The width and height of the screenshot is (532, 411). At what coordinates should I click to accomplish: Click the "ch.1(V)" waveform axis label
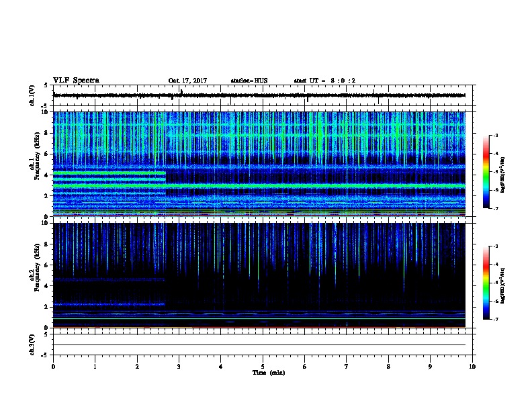tap(32, 95)
